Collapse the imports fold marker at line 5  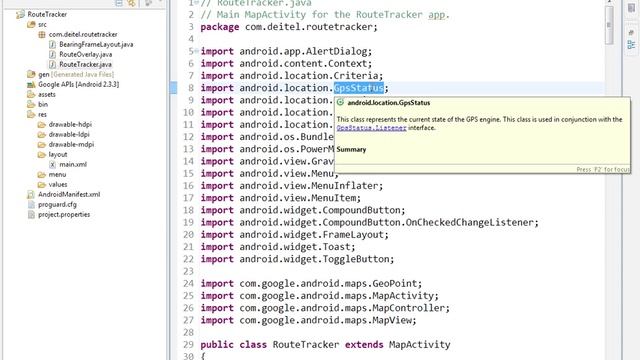(x=197, y=51)
